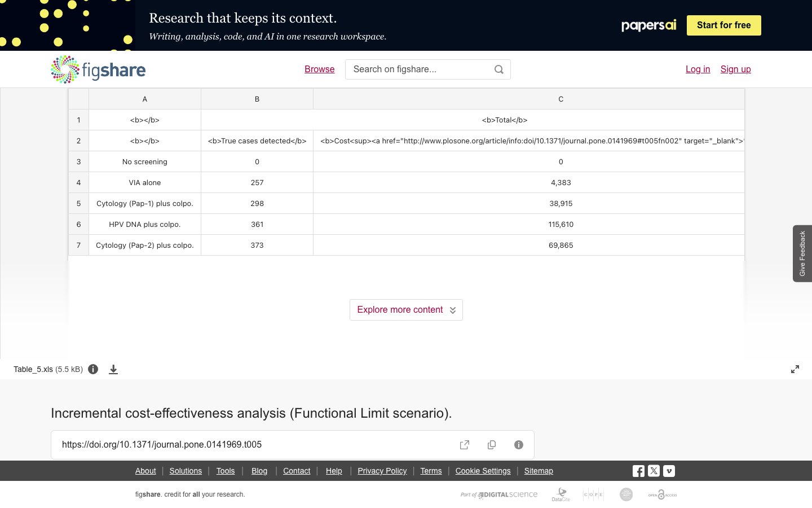812x508 pixels.
Task: Open the Solutions footer link
Action: [x=186, y=471]
